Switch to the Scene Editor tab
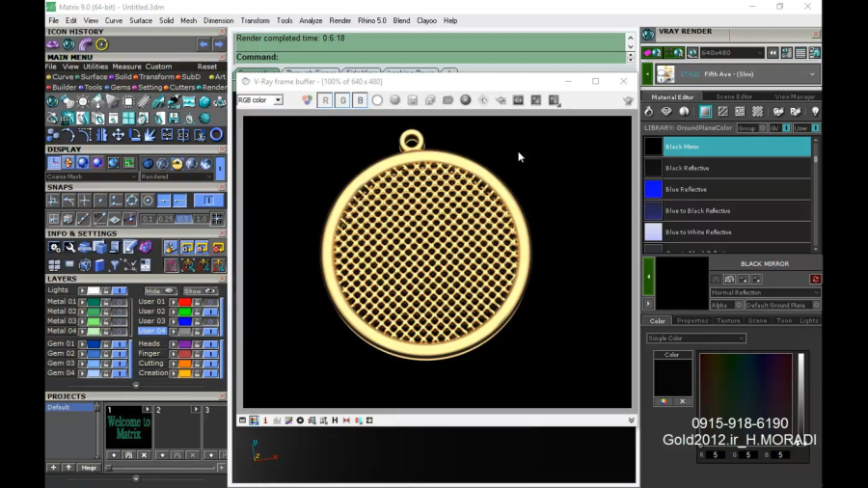This screenshot has width=868, height=488. tap(734, 96)
